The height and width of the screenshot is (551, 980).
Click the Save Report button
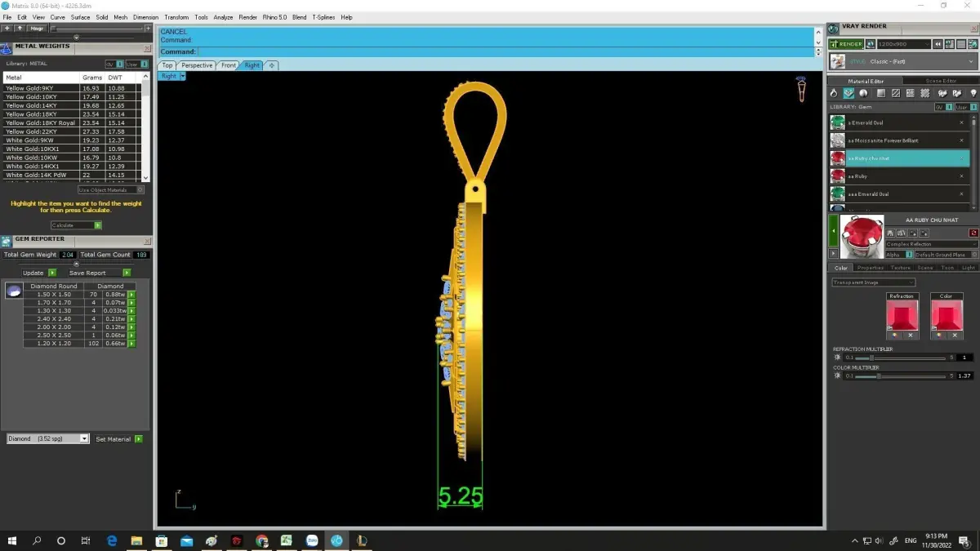click(99, 273)
